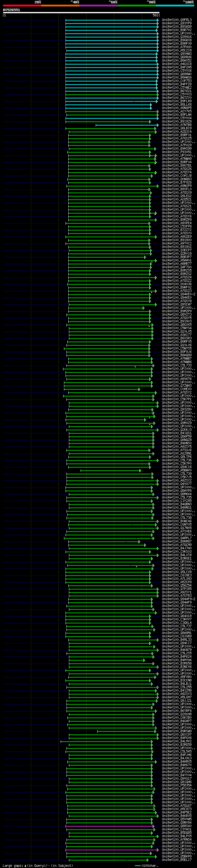Select hit UniRef100_B8LLK8
197x868 pixels.
[x=177, y=104]
